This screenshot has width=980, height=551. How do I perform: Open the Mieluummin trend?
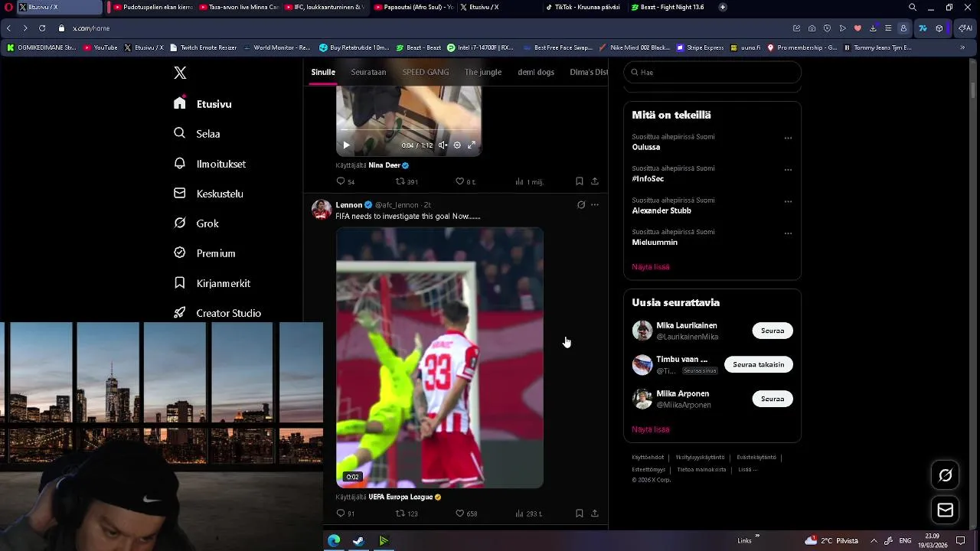point(655,243)
